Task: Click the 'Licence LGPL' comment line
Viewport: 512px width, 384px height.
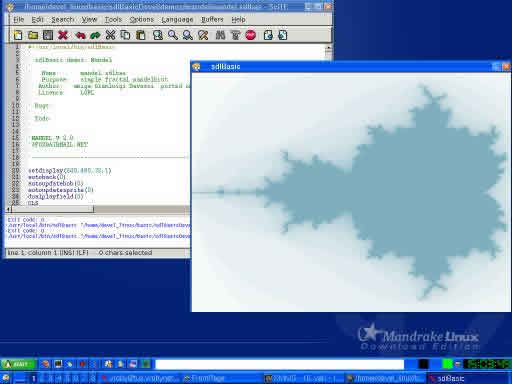Action: [66, 93]
